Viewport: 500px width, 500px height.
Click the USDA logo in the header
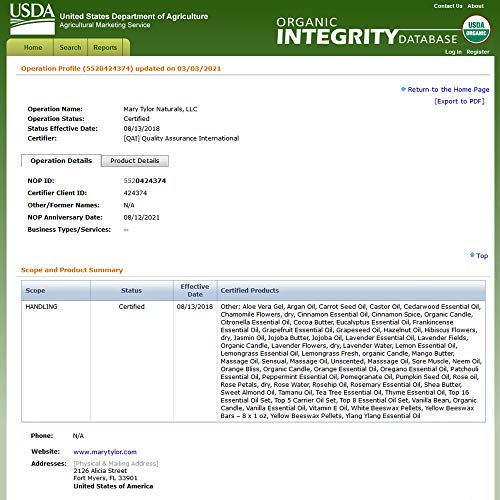32,19
